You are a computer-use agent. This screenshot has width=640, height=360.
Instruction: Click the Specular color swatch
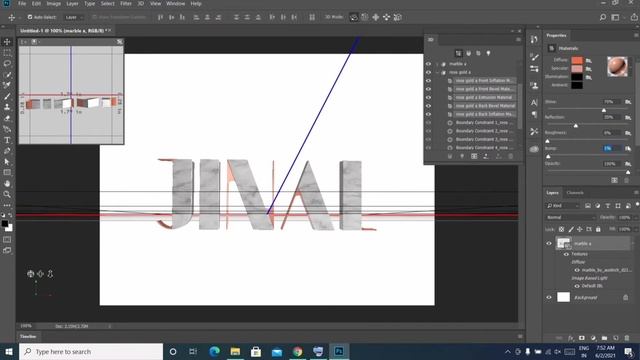(x=577, y=69)
